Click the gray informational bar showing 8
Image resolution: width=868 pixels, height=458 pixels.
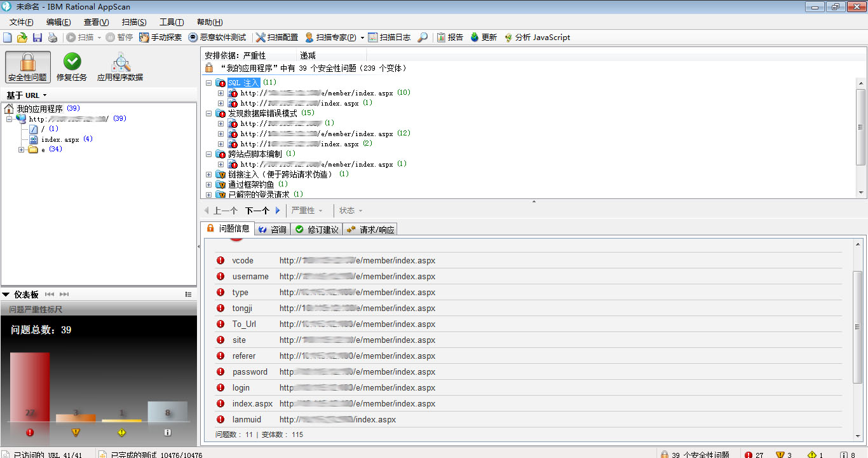point(168,411)
